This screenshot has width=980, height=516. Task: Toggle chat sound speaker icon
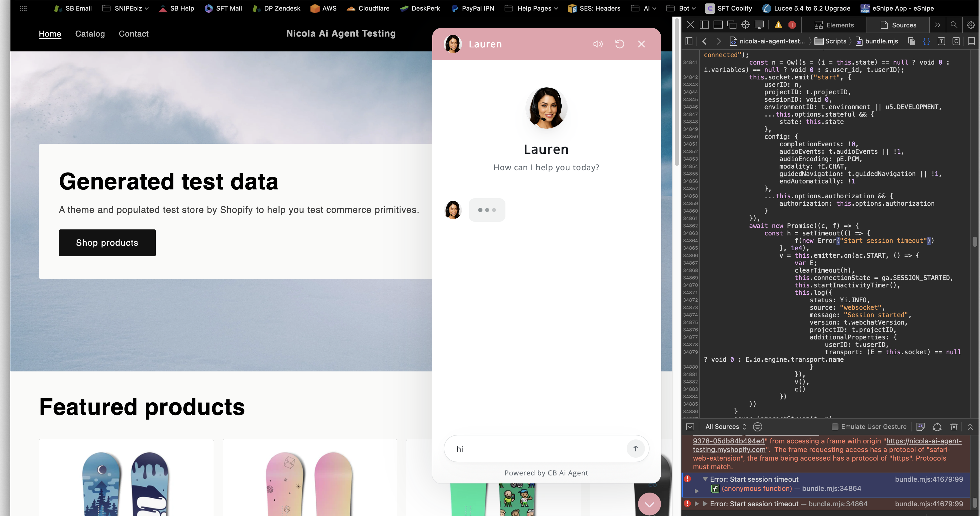click(598, 44)
